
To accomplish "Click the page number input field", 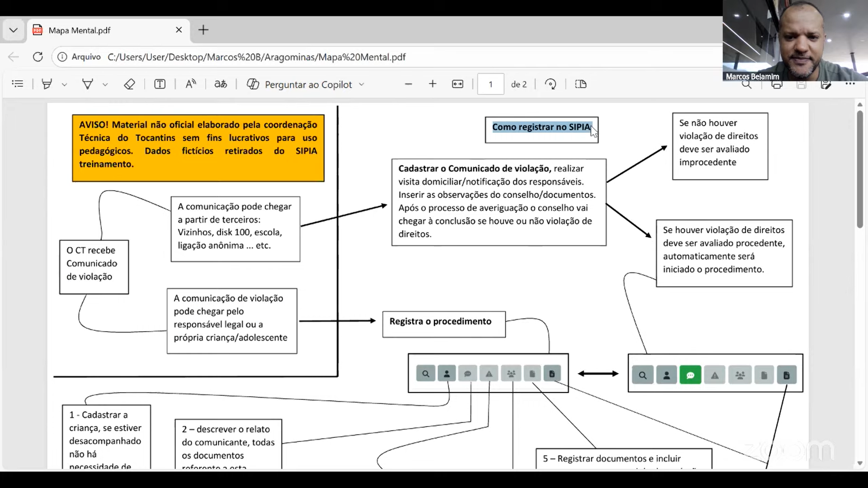I will 491,84.
